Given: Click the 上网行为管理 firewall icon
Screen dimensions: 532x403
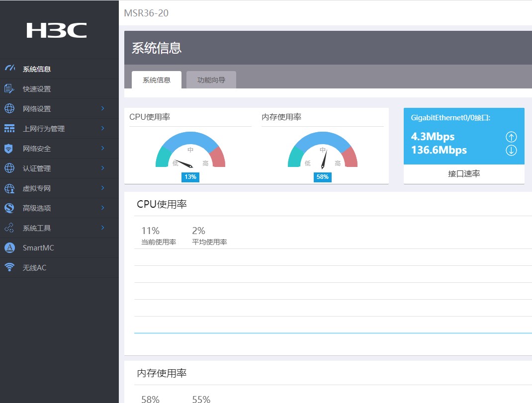Looking at the screenshot, I should pyautogui.click(x=9, y=128).
